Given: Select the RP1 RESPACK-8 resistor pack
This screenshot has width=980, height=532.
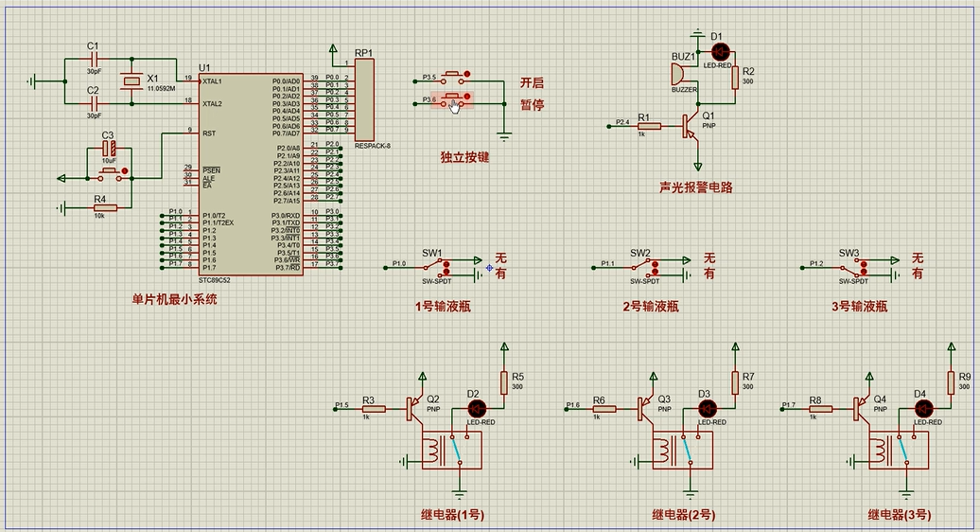Looking at the screenshot, I should pos(365,98).
